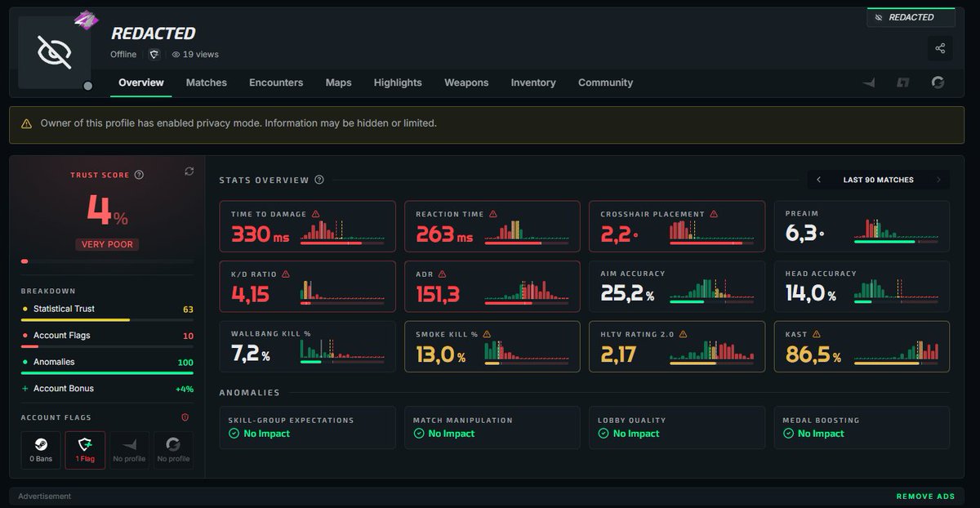Open Match Manipulation anomaly card
The image size is (980, 508).
tap(492, 427)
